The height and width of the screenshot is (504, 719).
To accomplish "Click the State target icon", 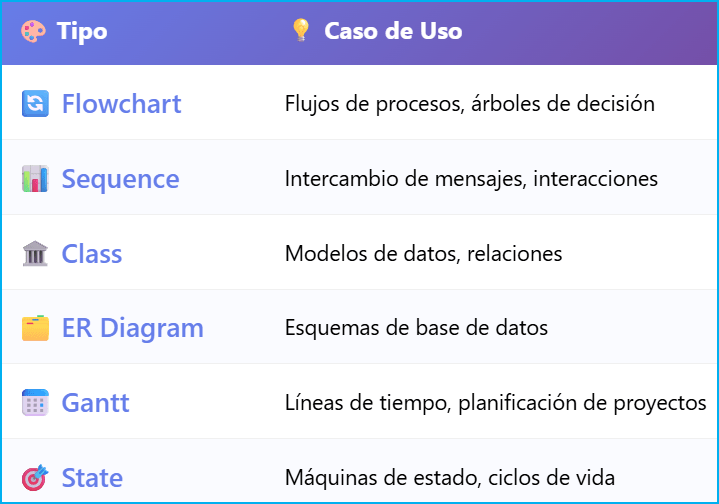I will click(35, 478).
